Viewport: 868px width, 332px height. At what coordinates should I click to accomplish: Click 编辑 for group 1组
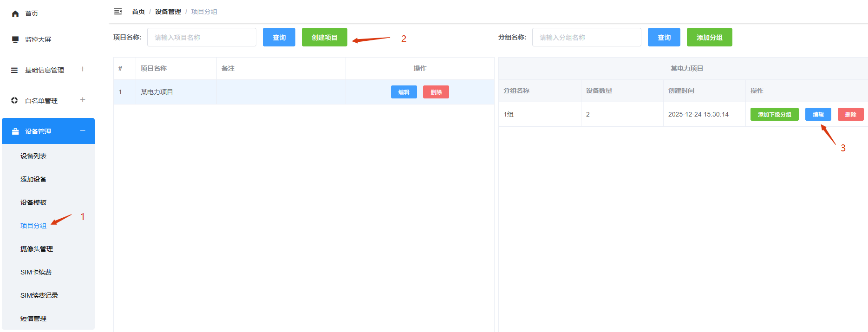(818, 114)
